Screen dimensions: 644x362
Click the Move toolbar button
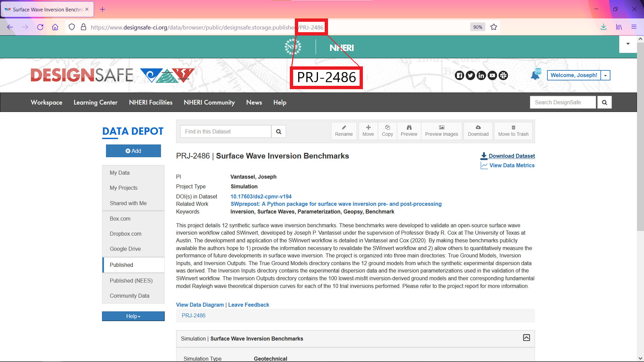coord(368,131)
